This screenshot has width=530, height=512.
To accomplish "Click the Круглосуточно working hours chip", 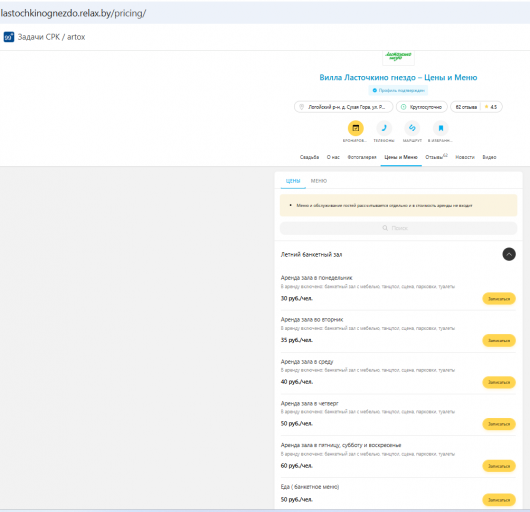I will tap(422, 107).
